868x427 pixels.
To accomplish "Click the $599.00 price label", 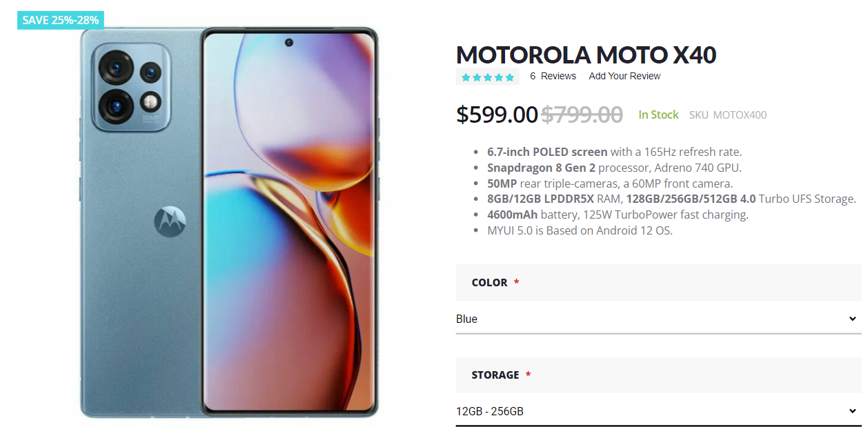I will point(497,115).
